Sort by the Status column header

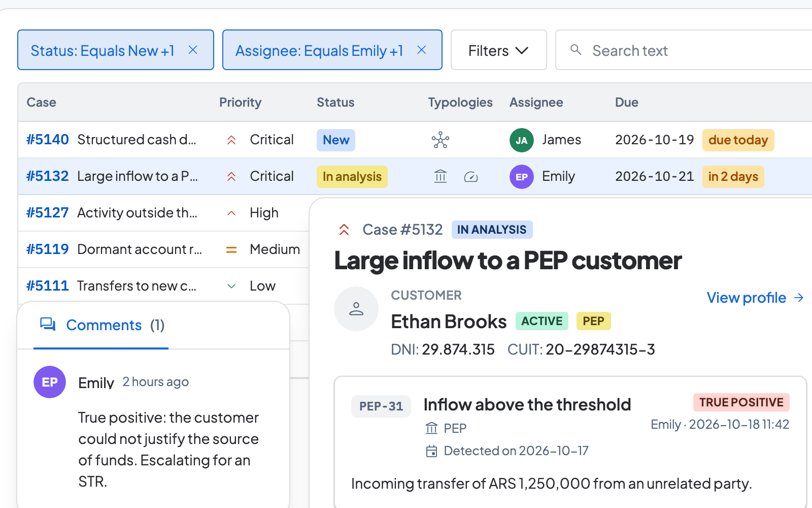[x=335, y=102]
